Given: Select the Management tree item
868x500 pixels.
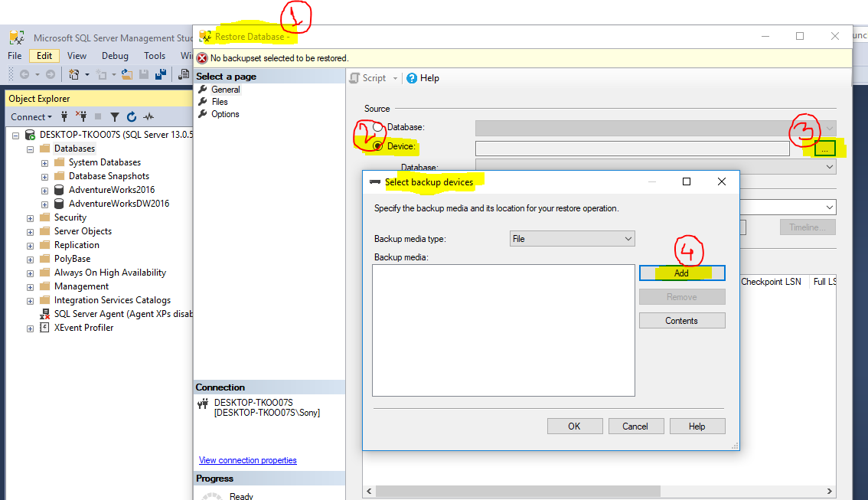Looking at the screenshot, I should pyautogui.click(x=81, y=286).
